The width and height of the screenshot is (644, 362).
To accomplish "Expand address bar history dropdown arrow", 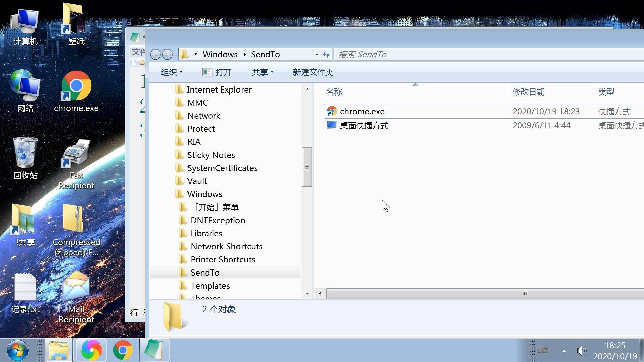I will pyautogui.click(x=317, y=54).
